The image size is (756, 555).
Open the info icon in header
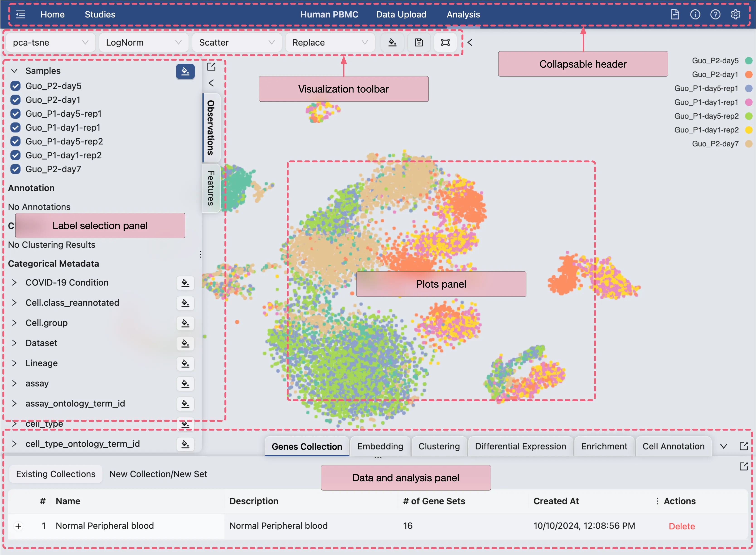click(x=695, y=15)
